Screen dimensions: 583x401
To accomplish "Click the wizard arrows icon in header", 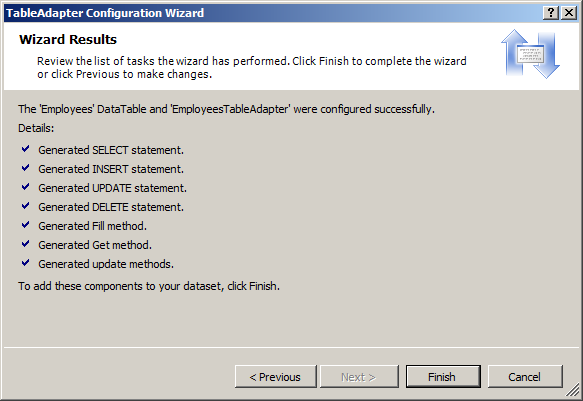I will tap(530, 54).
